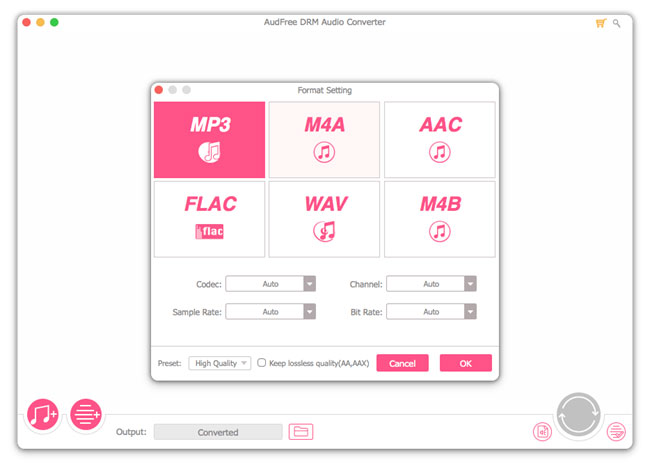
Task: Click the add playlist list button
Action: pyautogui.click(x=86, y=414)
